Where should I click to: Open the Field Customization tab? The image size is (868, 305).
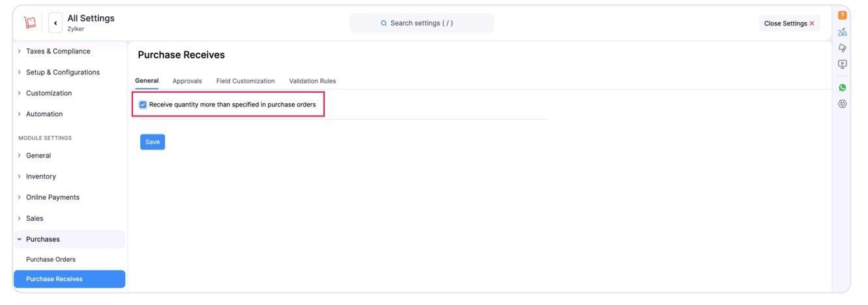tap(245, 81)
